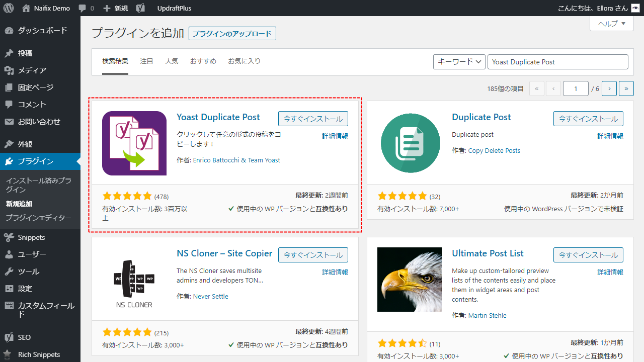Open 詳細情報 for Yoast Duplicate Post
644x362 pixels.
click(335, 136)
